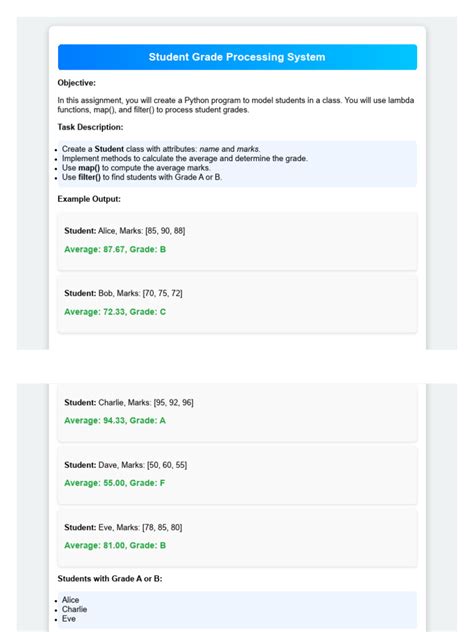Click 'Average: 87.67, Grade: B' text

(x=115, y=249)
